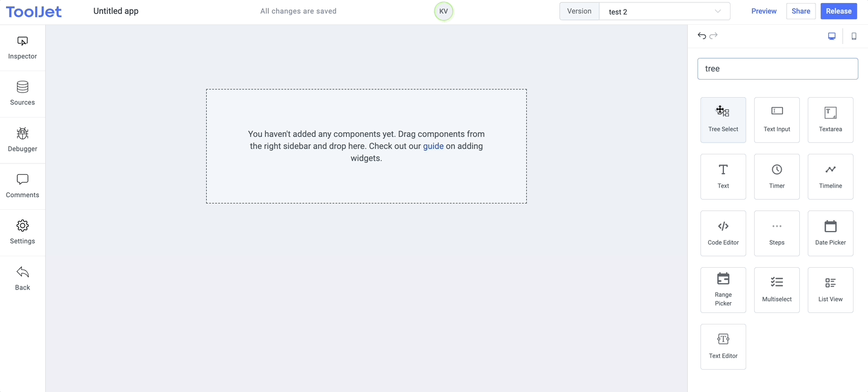Click the redo arrow icon
868x392 pixels.
[714, 36]
